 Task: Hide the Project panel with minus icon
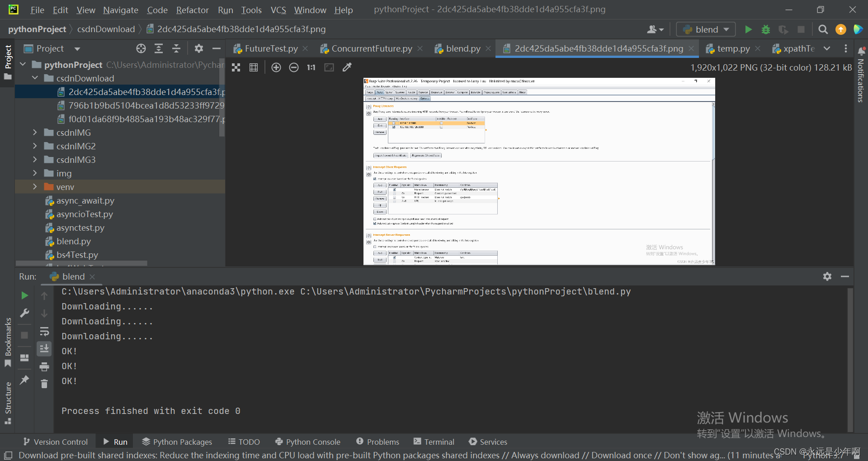point(217,48)
